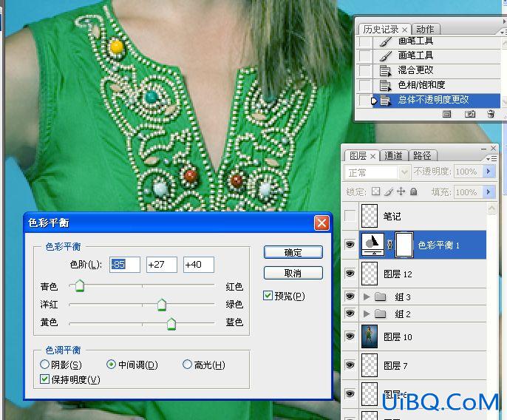The image size is (507, 420).
Task: Open the 不透明度 opacity arrow slider
Action: coord(489,171)
